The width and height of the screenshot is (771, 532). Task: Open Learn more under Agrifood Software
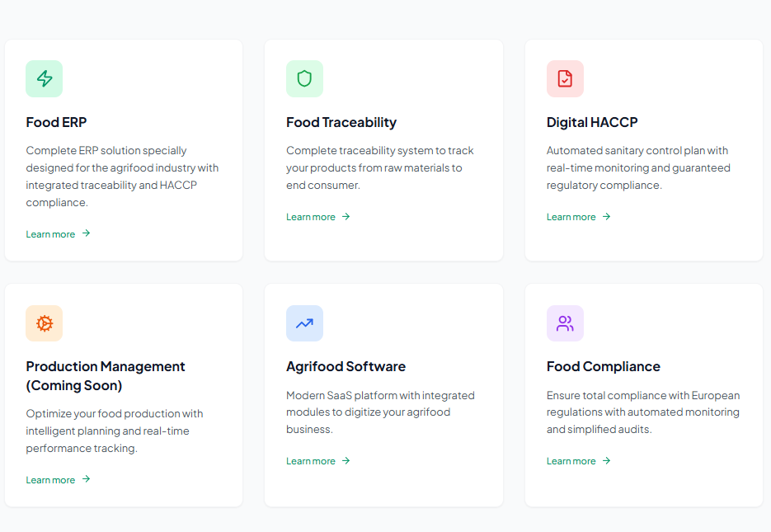click(311, 461)
